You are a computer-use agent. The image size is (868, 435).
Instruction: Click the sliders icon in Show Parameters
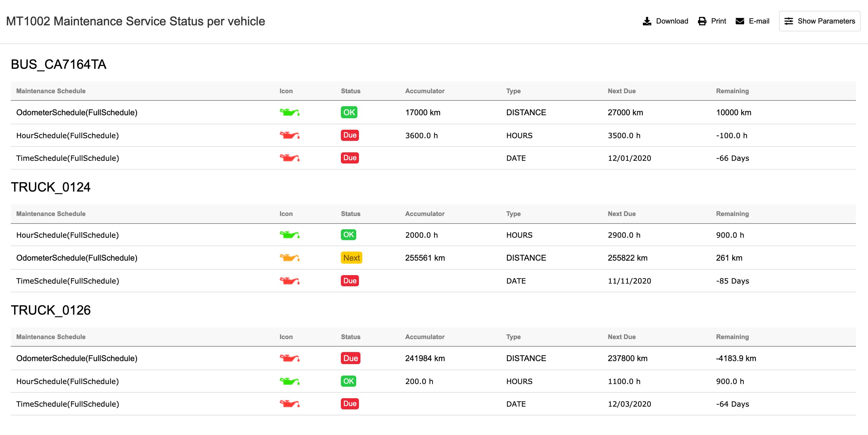pyautogui.click(x=788, y=21)
